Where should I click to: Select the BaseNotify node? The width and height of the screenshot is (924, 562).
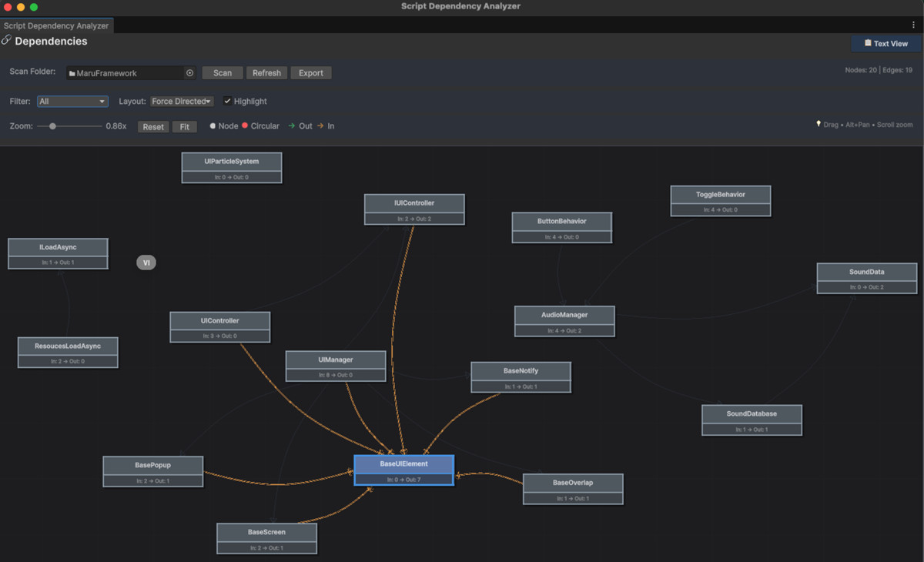pos(521,377)
